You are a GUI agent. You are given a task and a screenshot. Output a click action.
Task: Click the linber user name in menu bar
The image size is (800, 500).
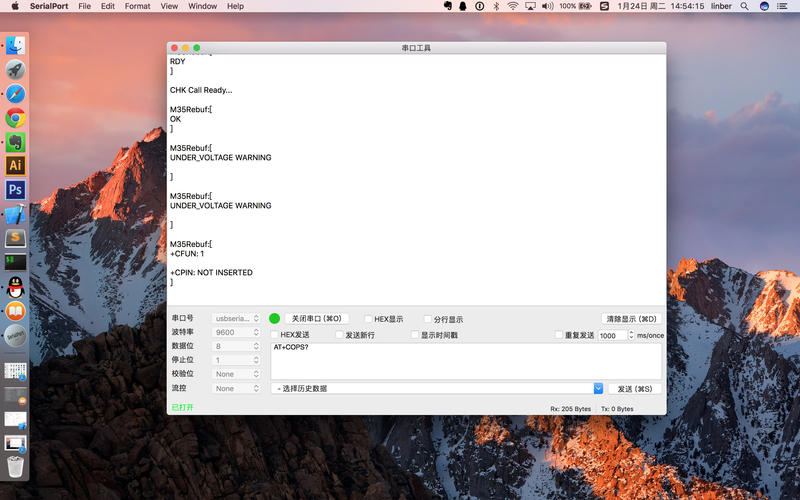(x=721, y=6)
